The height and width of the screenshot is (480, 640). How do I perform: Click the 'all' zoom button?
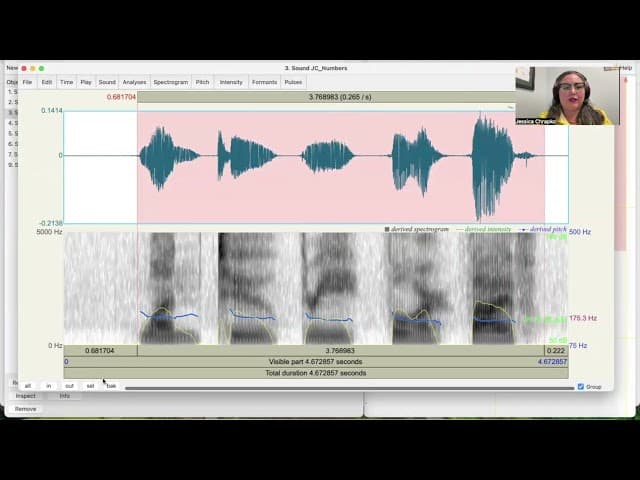[x=28, y=386]
